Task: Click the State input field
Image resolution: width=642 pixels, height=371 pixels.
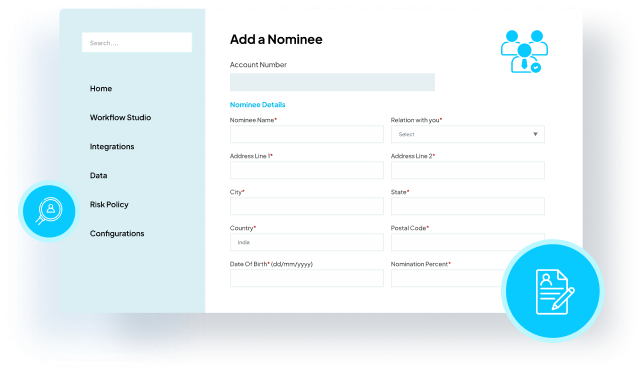Action: (x=468, y=206)
